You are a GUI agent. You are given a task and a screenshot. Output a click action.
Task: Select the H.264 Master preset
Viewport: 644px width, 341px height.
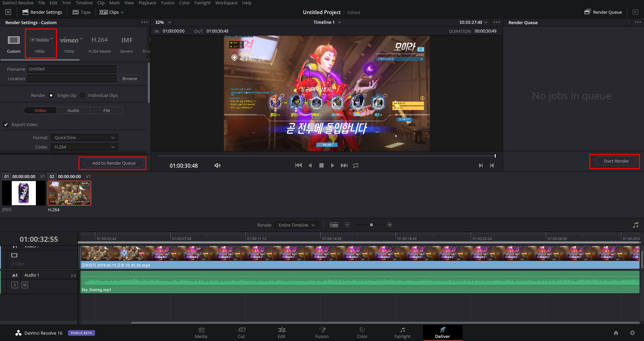(x=100, y=44)
